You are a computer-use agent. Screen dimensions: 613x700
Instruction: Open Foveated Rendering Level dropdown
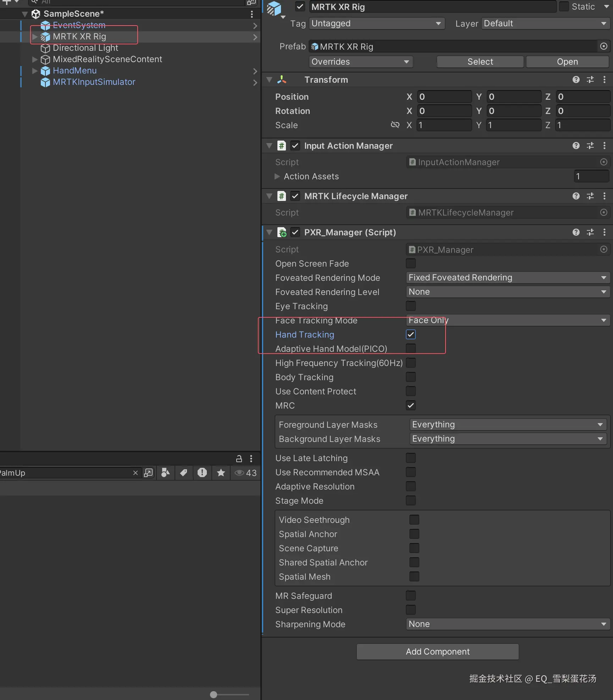coord(508,292)
